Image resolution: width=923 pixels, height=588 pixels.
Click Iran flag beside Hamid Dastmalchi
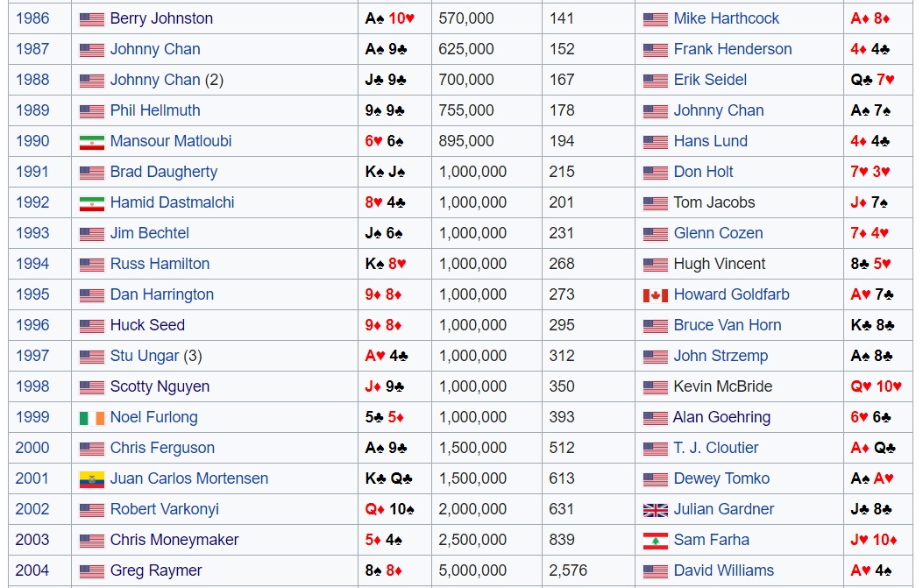pos(91,203)
